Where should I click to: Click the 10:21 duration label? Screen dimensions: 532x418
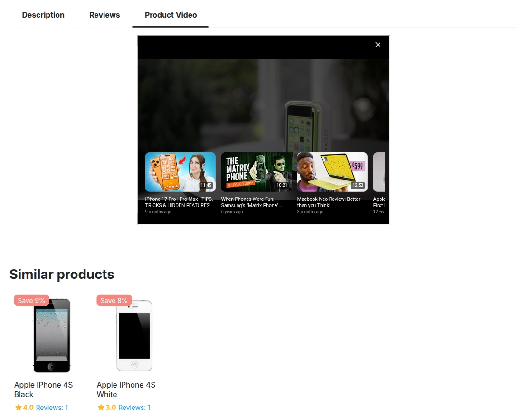[x=282, y=185]
